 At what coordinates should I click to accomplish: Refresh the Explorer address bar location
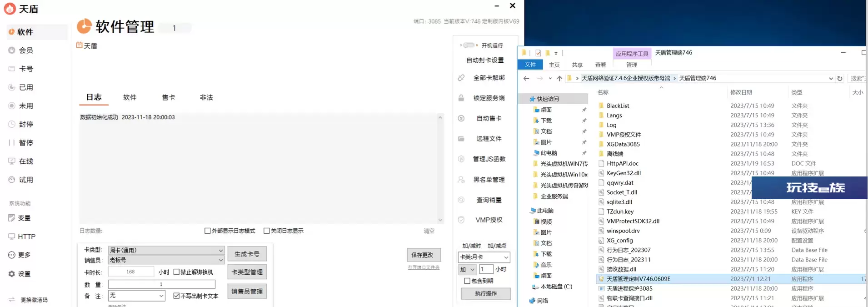pyautogui.click(x=840, y=78)
